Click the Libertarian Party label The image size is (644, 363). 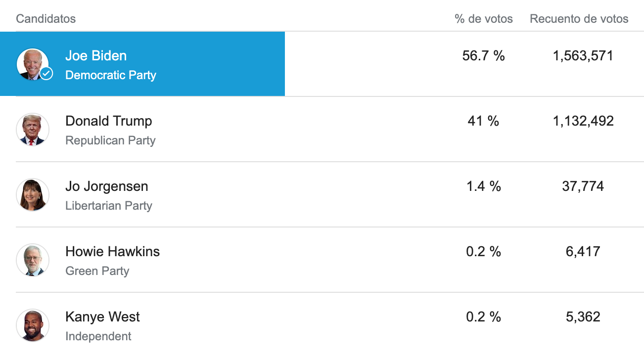(x=109, y=206)
